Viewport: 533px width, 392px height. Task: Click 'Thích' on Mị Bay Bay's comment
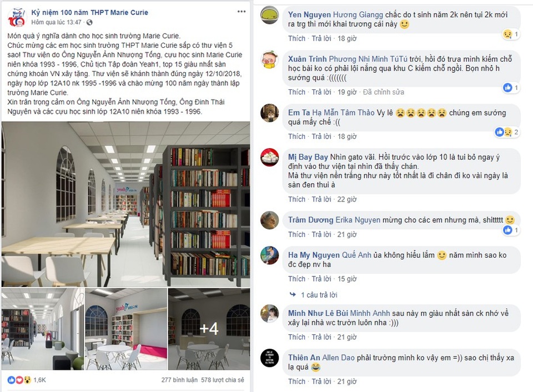[296, 199]
